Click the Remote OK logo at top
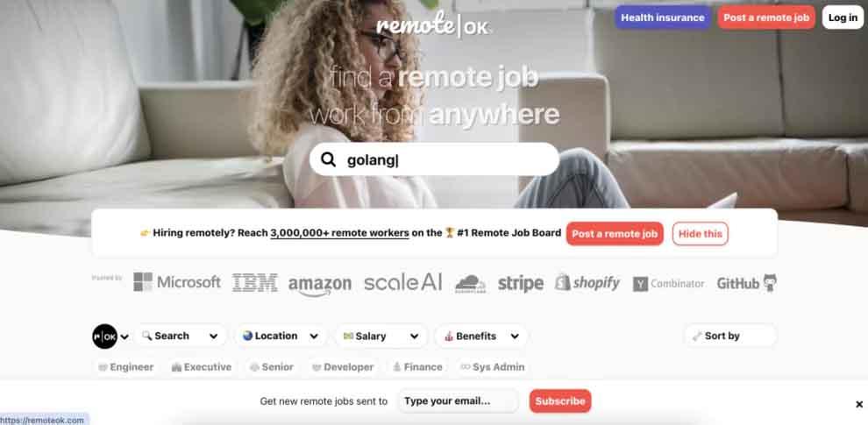The width and height of the screenshot is (868, 425). click(x=433, y=25)
